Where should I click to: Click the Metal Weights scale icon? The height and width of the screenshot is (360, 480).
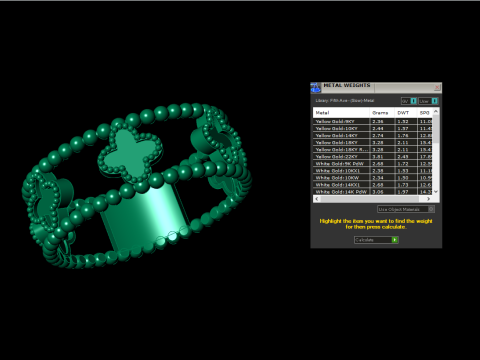[x=315, y=87]
